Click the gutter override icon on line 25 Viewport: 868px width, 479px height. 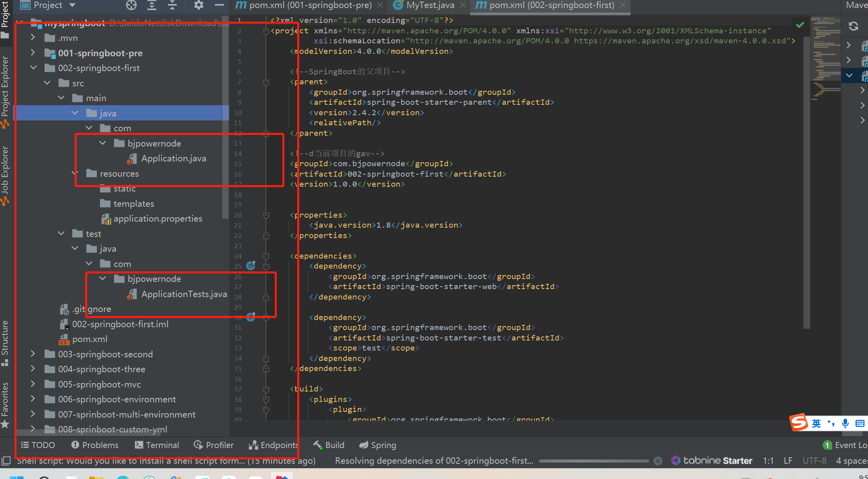tap(251, 265)
